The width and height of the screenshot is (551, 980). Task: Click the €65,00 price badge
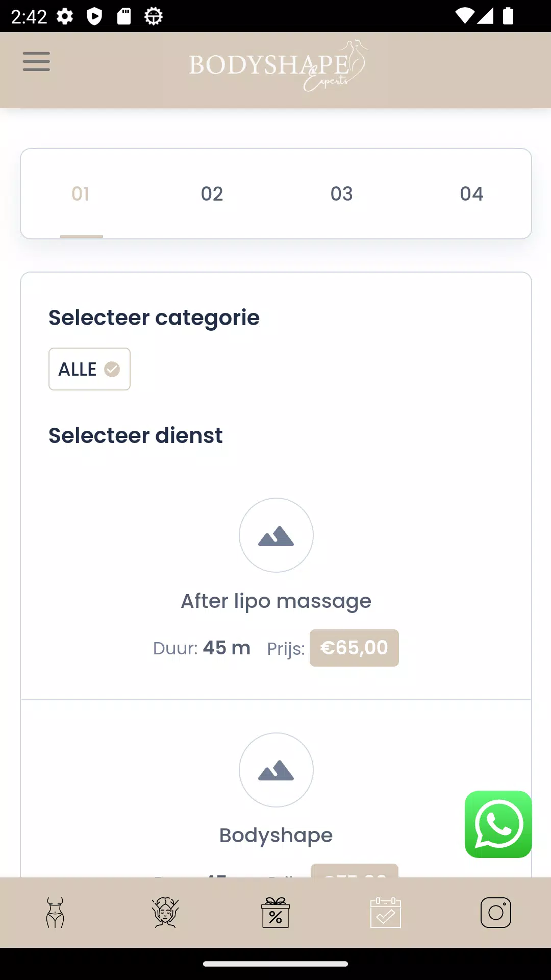pyautogui.click(x=354, y=648)
